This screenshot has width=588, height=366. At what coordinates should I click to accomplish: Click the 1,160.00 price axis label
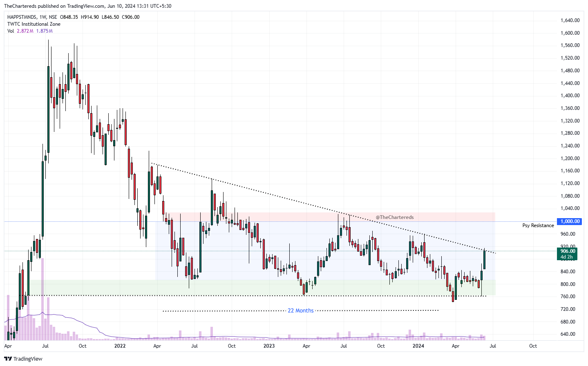click(x=570, y=171)
